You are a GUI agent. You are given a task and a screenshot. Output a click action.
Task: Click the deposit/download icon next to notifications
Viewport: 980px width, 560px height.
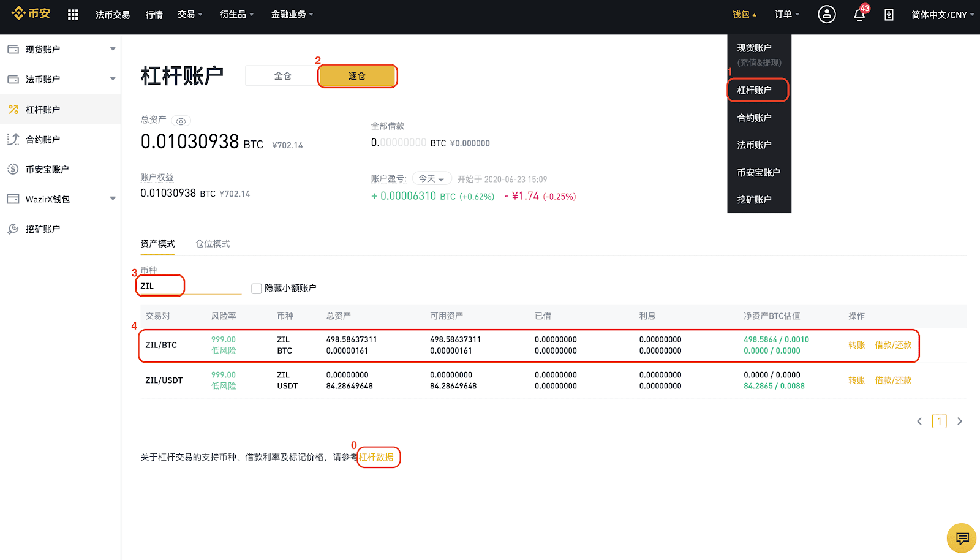pyautogui.click(x=889, y=13)
